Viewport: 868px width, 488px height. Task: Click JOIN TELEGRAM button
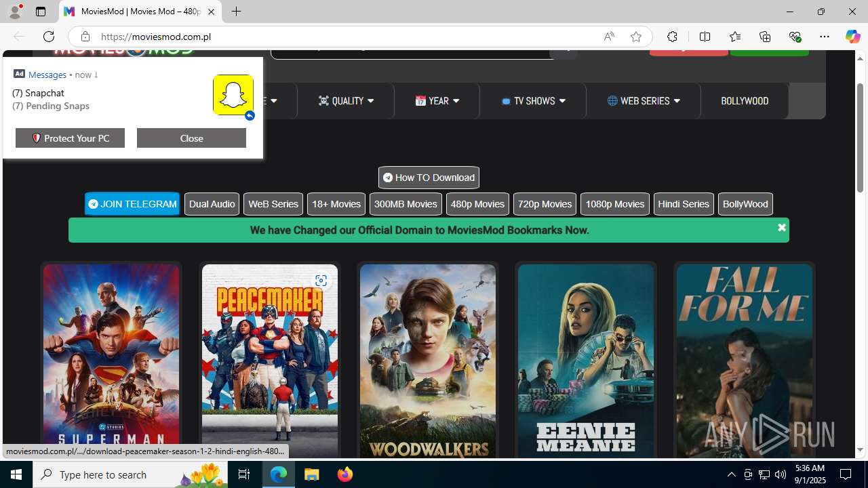tap(132, 204)
